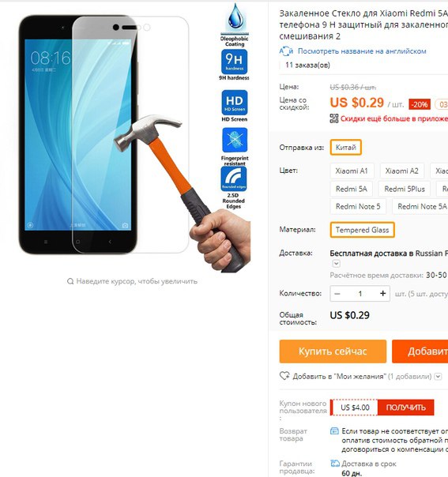Click ПОЛУЧИТЬ to claim new user coupon

[x=405, y=408]
